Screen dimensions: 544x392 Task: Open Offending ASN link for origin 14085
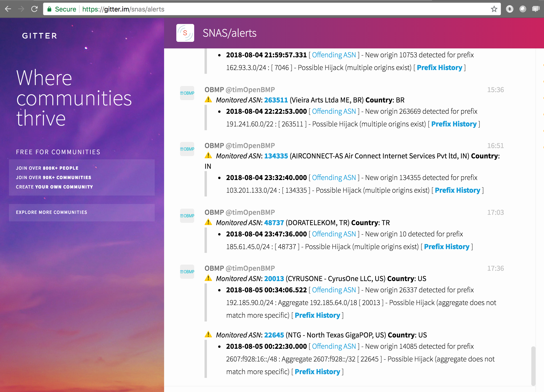tap(334, 346)
